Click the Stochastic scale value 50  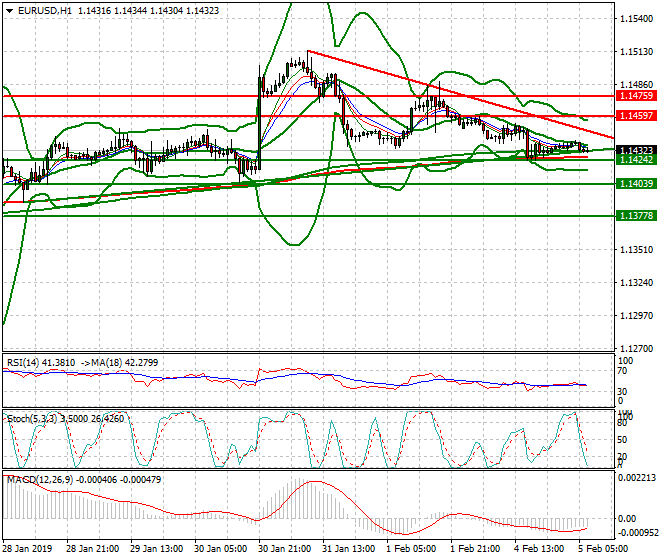click(x=622, y=440)
